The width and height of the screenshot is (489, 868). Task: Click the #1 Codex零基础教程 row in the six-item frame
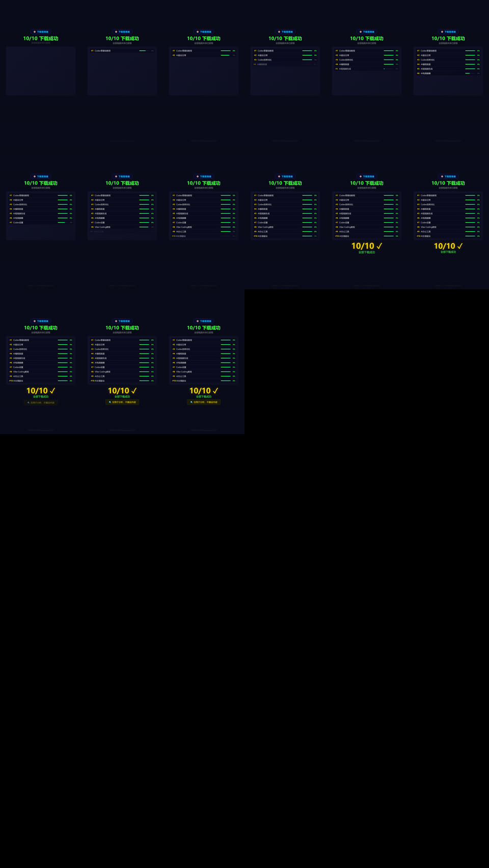[x=448, y=51]
